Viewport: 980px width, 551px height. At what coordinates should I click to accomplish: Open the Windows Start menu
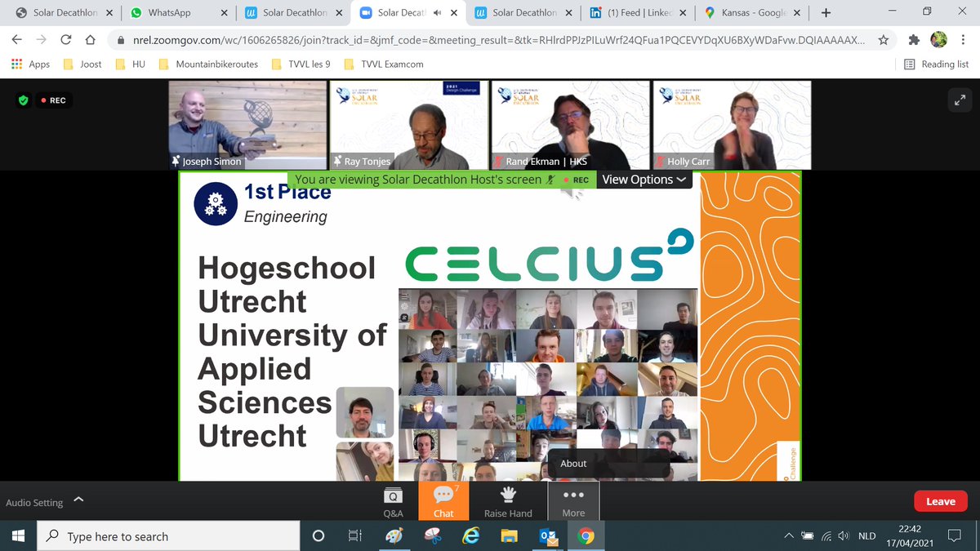click(19, 536)
